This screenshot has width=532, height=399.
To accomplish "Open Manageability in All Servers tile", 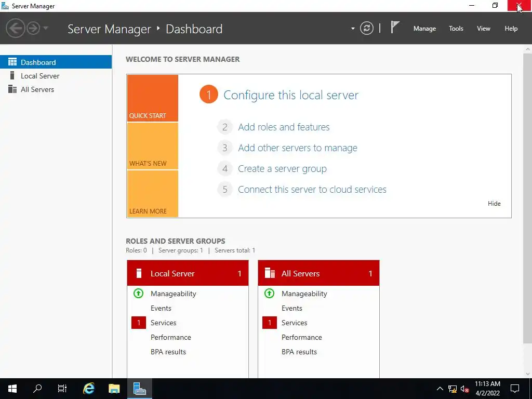I will [304, 294].
